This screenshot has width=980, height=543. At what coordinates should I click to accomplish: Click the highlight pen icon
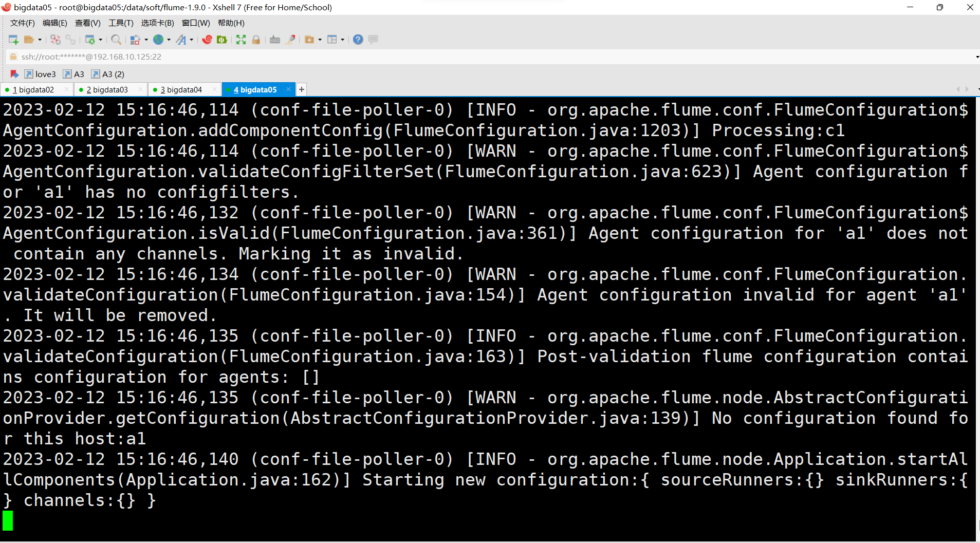click(x=290, y=40)
